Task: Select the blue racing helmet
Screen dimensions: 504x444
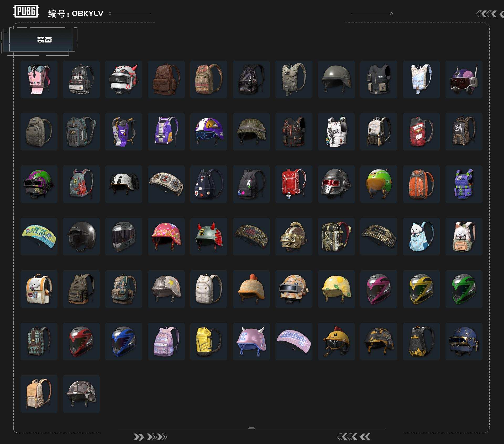Action: pyautogui.click(x=124, y=341)
